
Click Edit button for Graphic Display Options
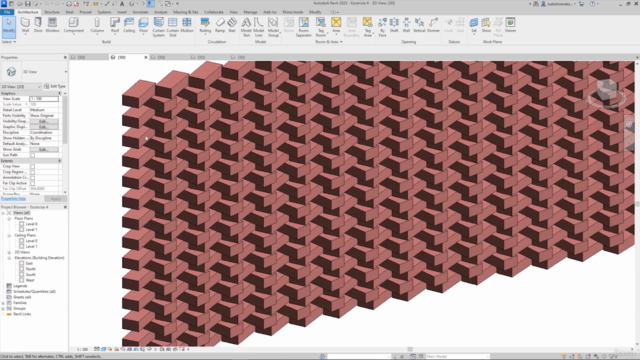tap(44, 127)
